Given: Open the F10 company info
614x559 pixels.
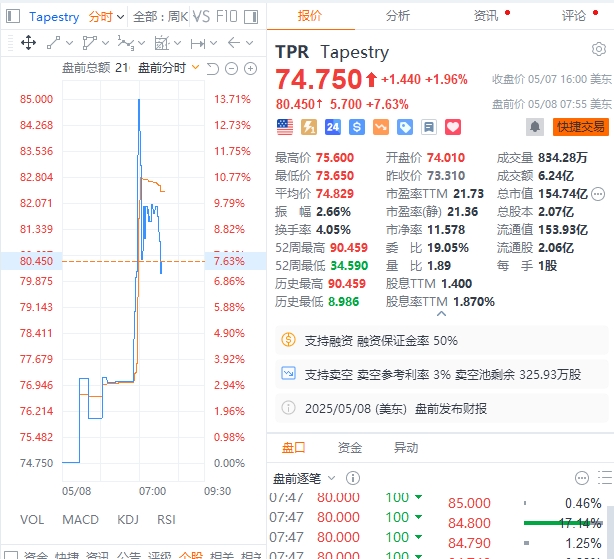Looking at the screenshot, I should tap(227, 16).
